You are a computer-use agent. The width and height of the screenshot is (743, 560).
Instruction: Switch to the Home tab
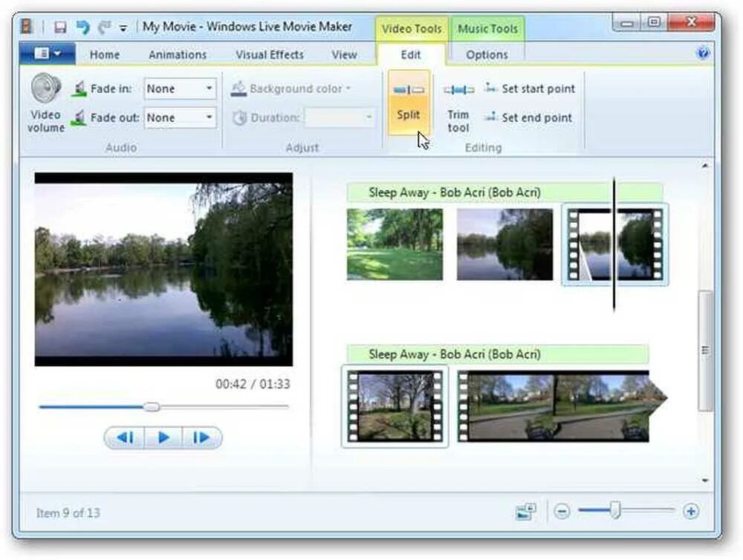point(105,54)
